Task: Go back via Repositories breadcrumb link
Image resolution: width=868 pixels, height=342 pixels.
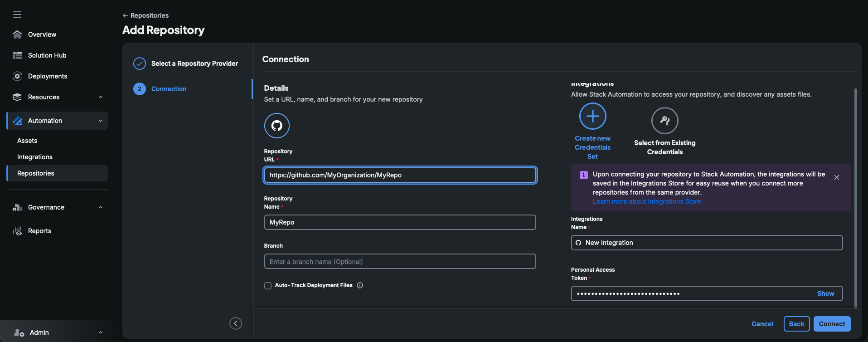Action: pyautogui.click(x=145, y=15)
